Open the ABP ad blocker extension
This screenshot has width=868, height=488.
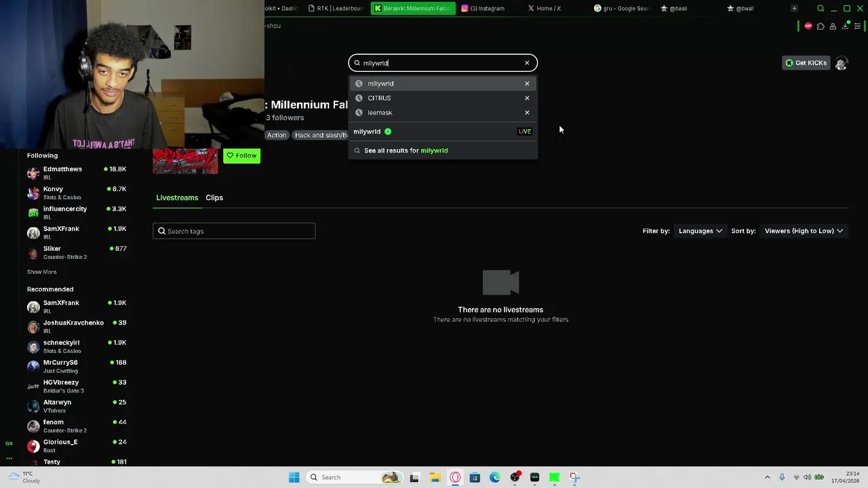808,26
